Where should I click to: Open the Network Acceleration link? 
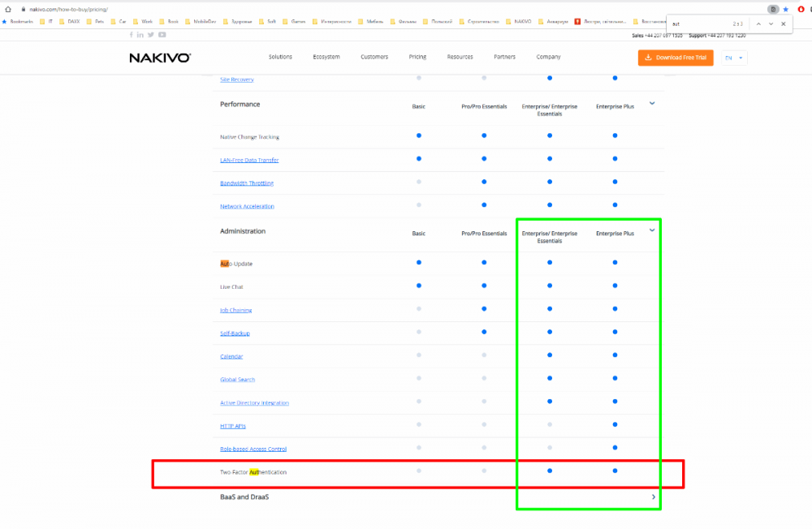(x=247, y=207)
